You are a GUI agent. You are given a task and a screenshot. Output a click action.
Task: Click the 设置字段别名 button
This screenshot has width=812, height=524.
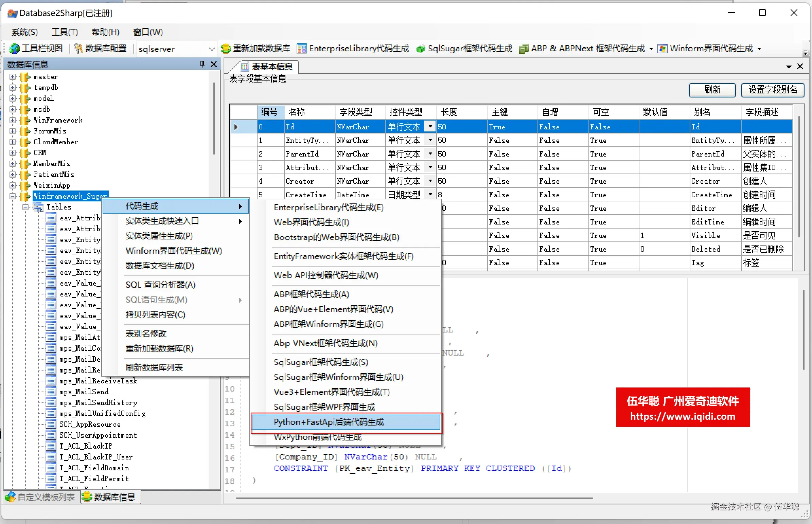[x=773, y=90]
